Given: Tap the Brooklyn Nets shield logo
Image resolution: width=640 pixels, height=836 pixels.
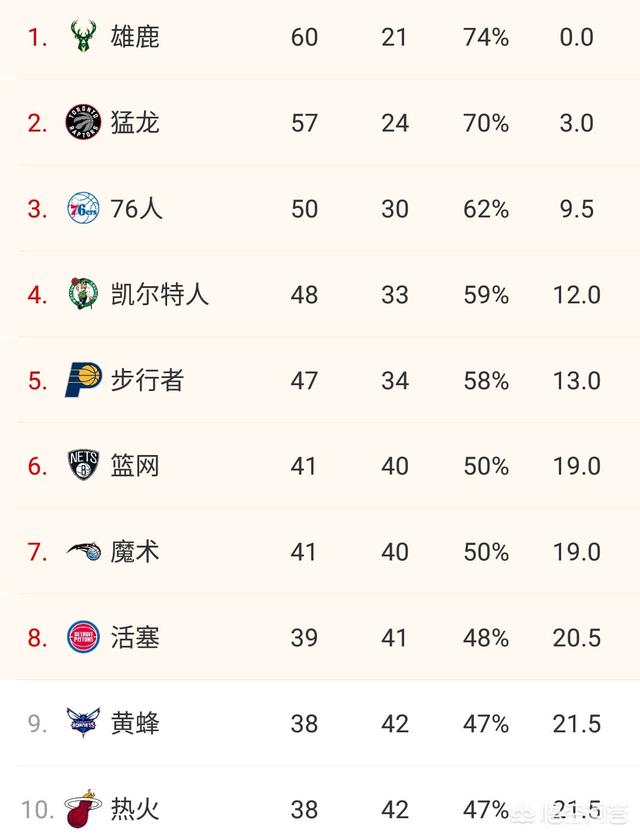Looking at the screenshot, I should [83, 465].
